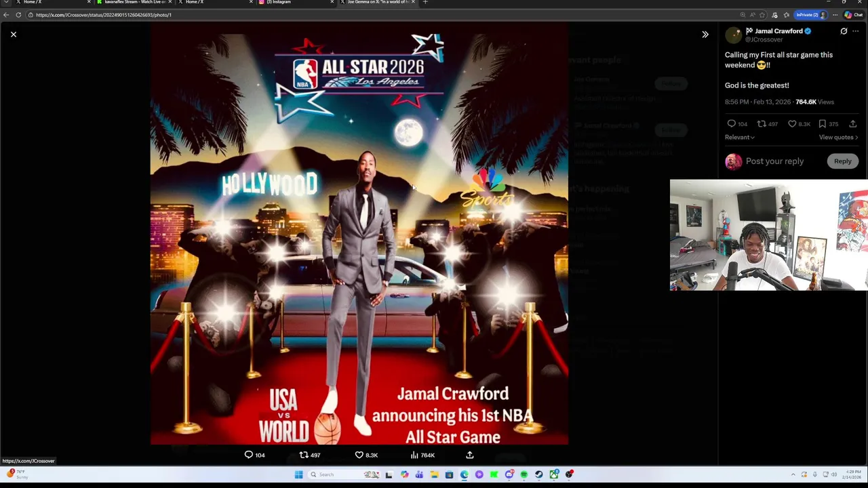Show hidden system tray icons

pyautogui.click(x=793, y=474)
